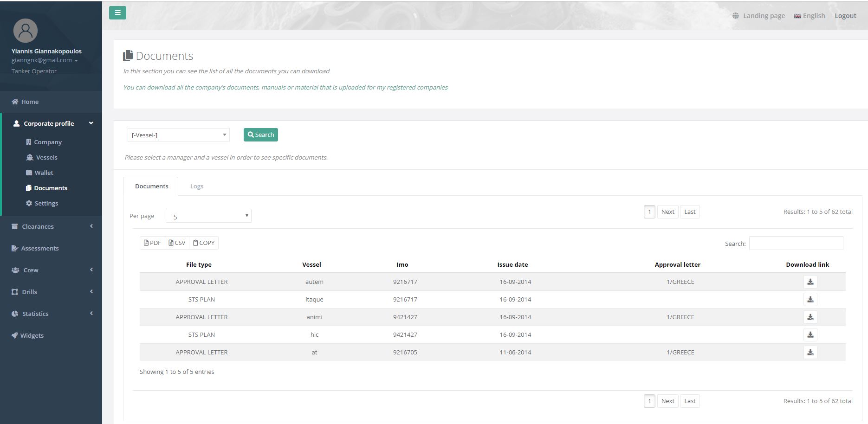Viewport: 868px width, 424px height.
Task: Download the STS PLAN for vessel itaque
Action: pos(810,299)
